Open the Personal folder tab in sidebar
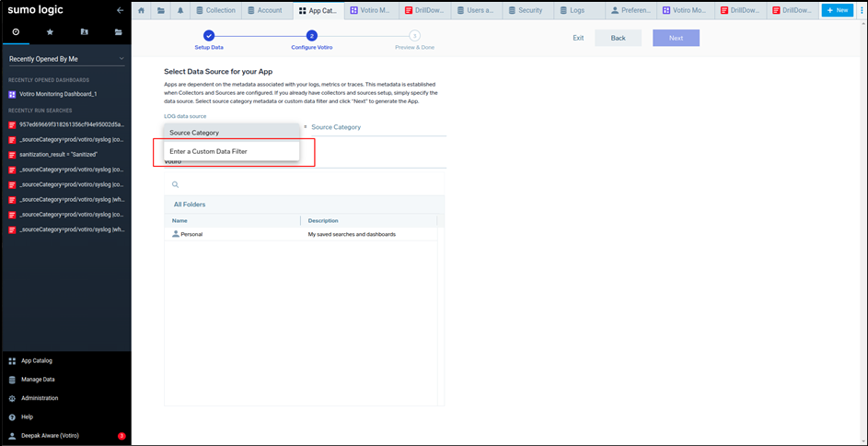Screen dimensions: 868x446 pyautogui.click(x=84, y=32)
